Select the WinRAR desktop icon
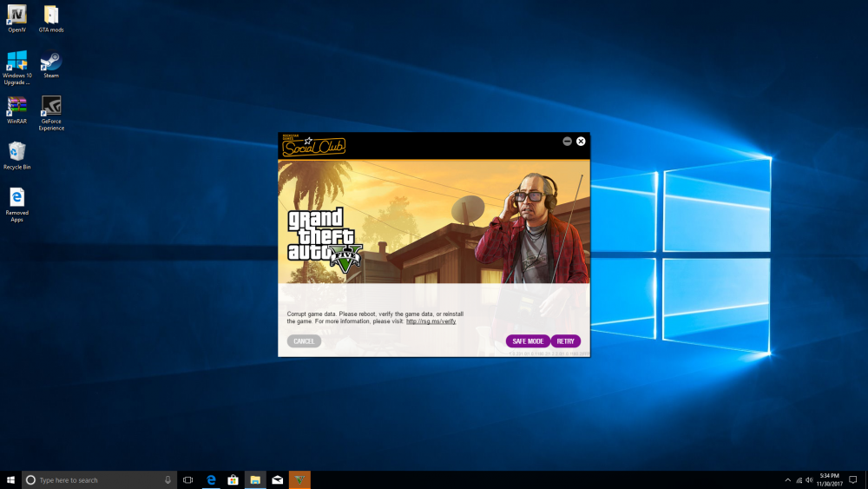The width and height of the screenshot is (868, 489). pos(16,110)
